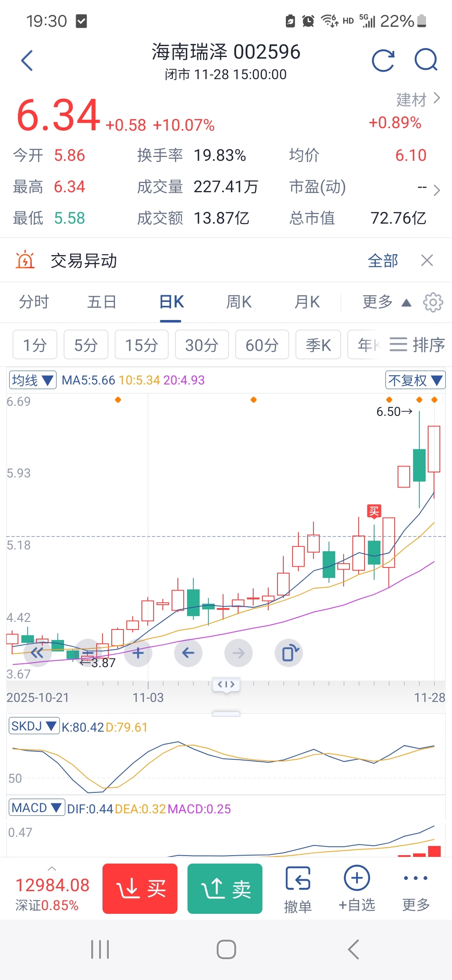Dismiss the 交易异动 alert banner
Screen dimensions: 452x980
tap(427, 260)
